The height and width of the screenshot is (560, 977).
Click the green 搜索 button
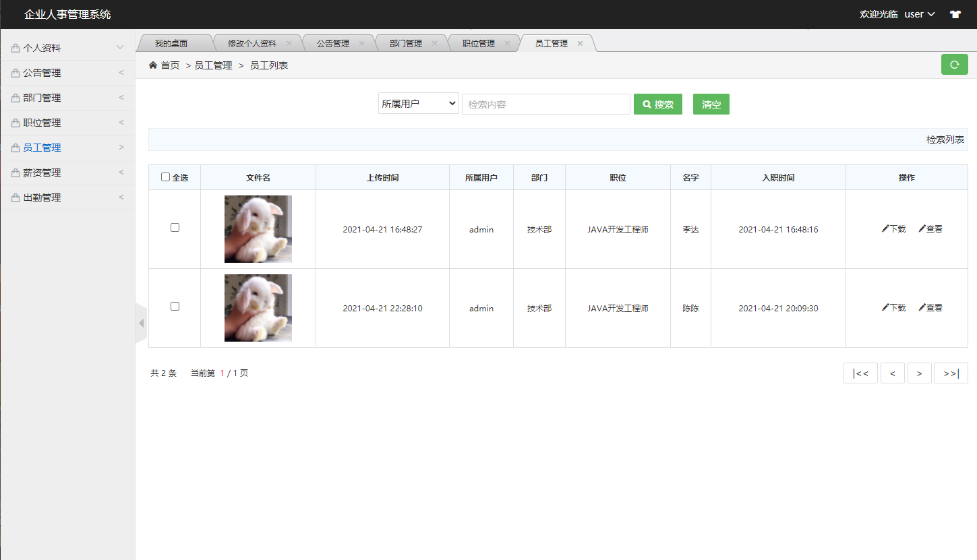point(657,104)
